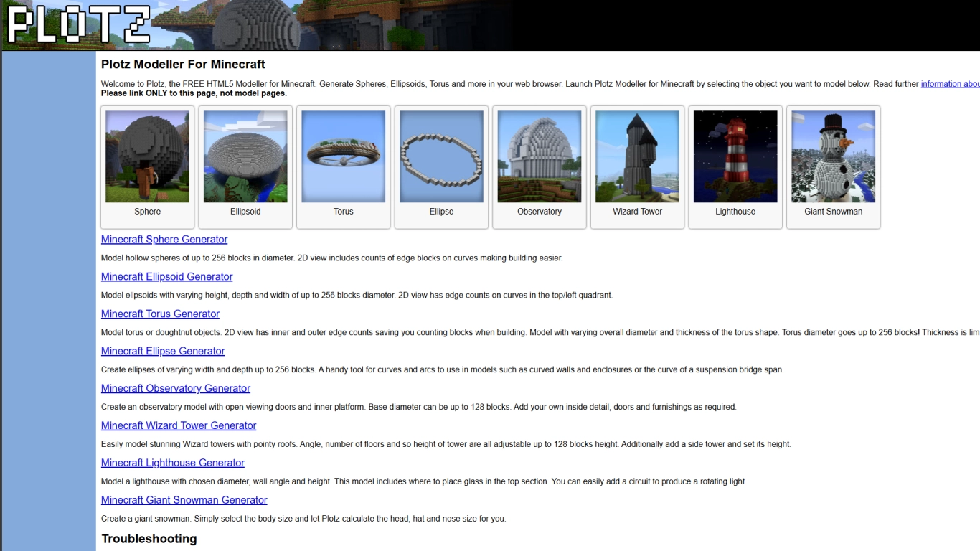Open the Minecraft Ellipsoid Generator link

pyautogui.click(x=166, y=276)
